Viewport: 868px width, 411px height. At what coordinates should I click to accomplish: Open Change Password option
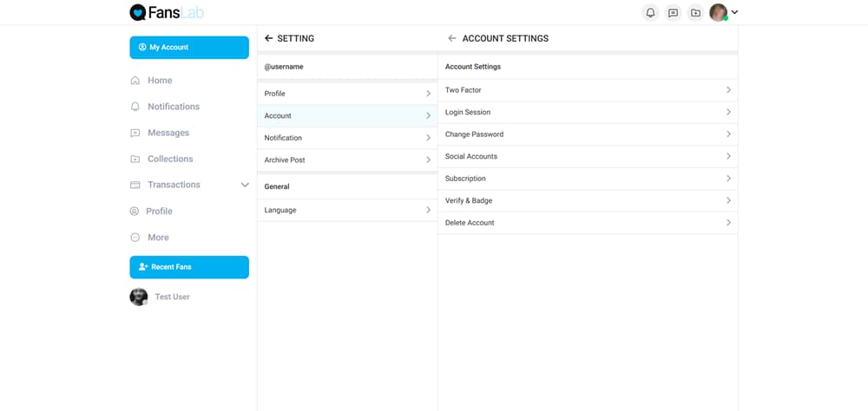588,134
